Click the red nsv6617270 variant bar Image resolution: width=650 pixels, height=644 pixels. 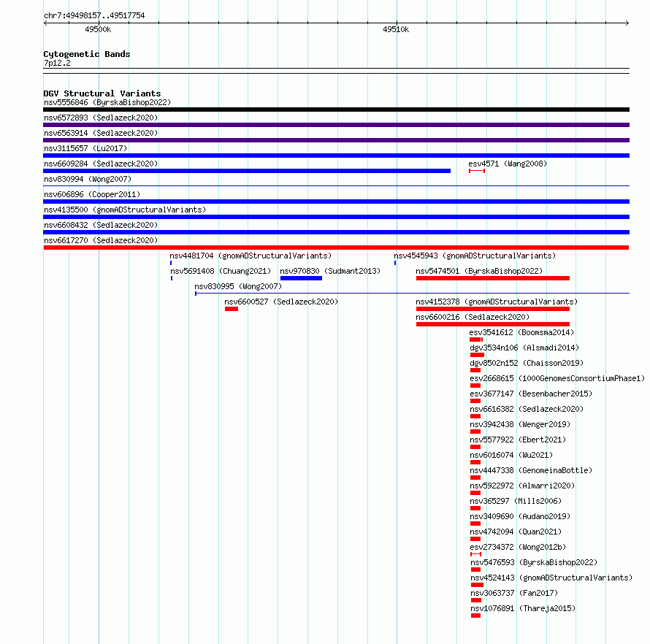pos(336,248)
